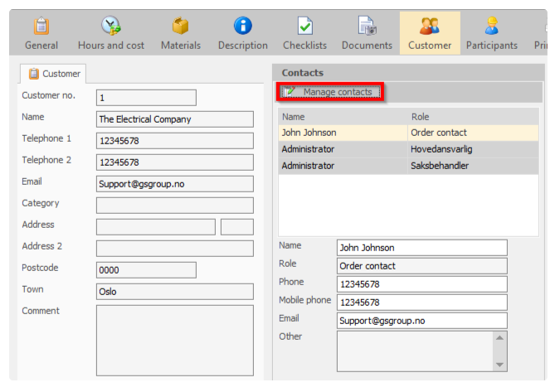Viewport: 555px width, 392px height.
Task: Click the Comment text area
Action: (x=175, y=341)
